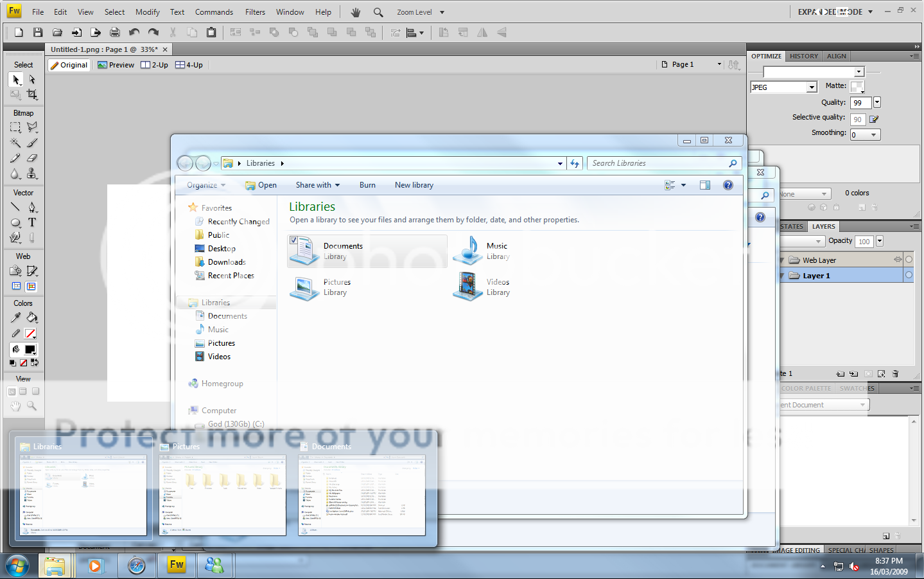Click the Print icon in main toolbar
Image resolution: width=924 pixels, height=579 pixels.
[x=115, y=32]
